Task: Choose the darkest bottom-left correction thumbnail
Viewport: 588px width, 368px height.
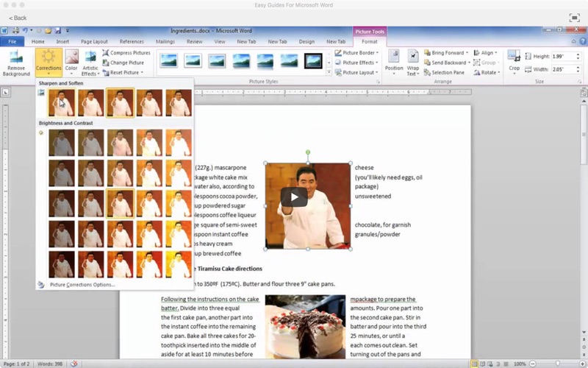Action: [62, 264]
